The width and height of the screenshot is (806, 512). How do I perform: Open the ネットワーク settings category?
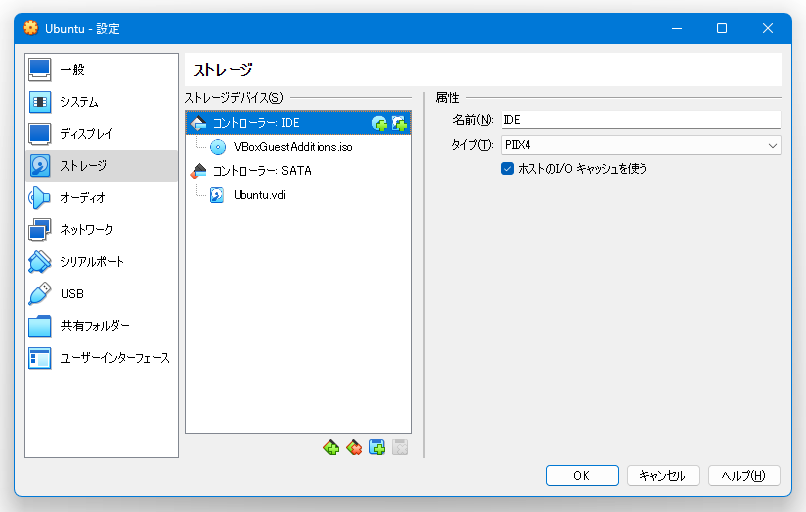(x=101, y=229)
